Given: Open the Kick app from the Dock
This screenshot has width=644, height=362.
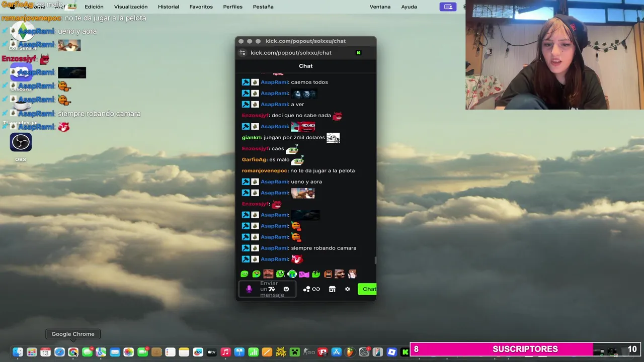Looking at the screenshot, I should coord(405,352).
